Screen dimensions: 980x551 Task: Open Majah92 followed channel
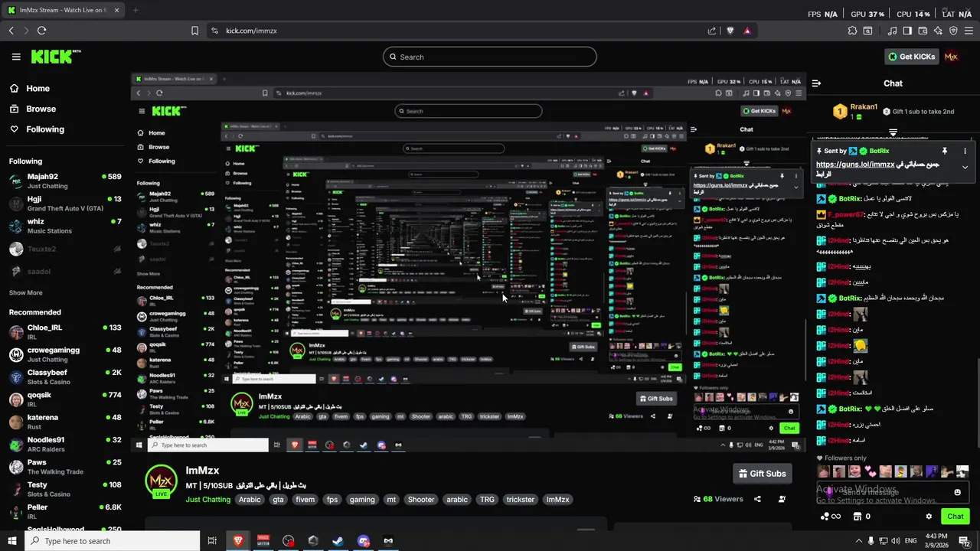[65, 181]
